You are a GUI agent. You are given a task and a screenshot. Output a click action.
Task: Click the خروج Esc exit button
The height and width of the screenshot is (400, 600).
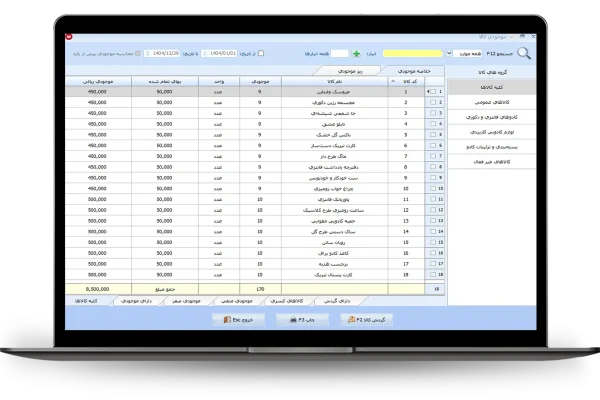pos(238,320)
